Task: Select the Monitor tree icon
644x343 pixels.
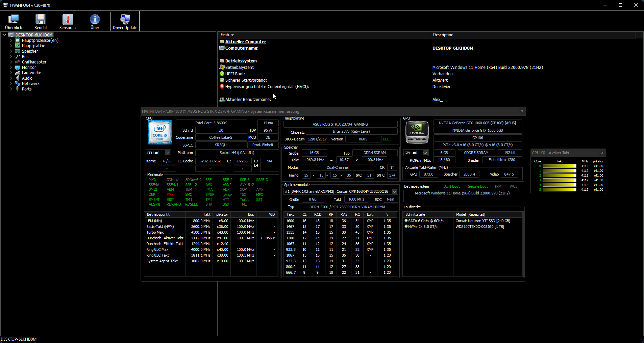Action: pyautogui.click(x=18, y=67)
